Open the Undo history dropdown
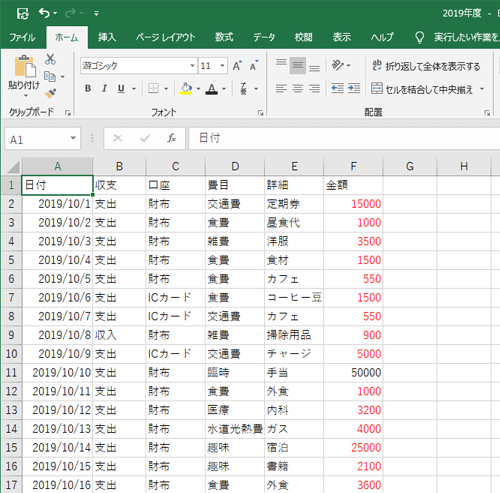Screen dimensions: 500x493 [x=55, y=14]
